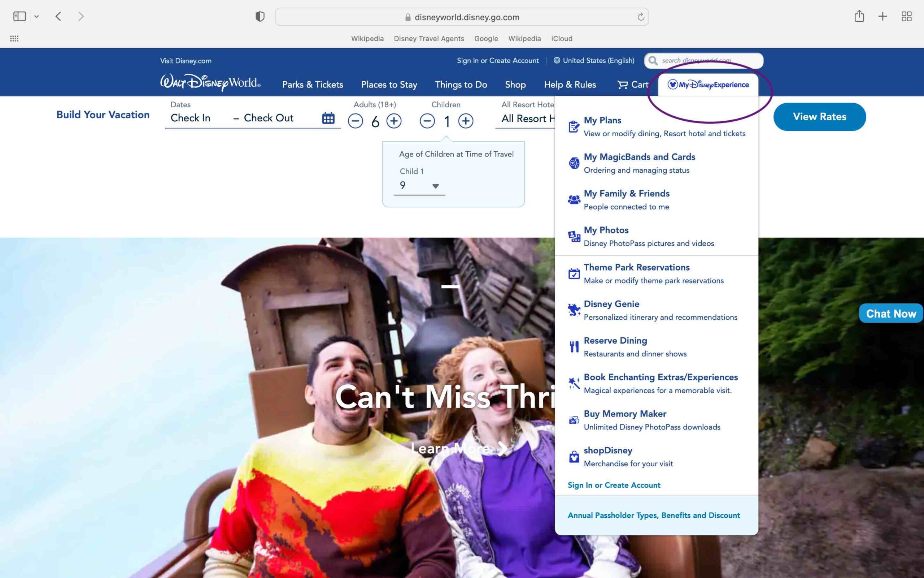
Task: Open the Safari share icon
Action: 859,16
